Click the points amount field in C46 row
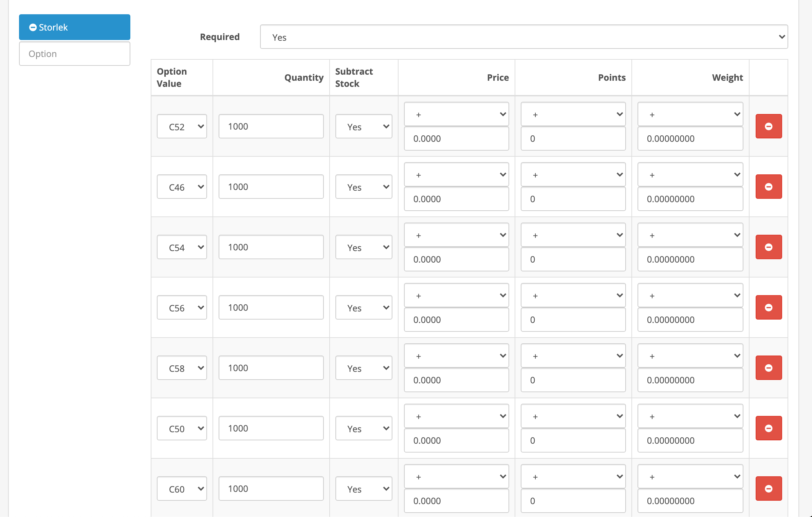This screenshot has width=812, height=517. point(573,199)
